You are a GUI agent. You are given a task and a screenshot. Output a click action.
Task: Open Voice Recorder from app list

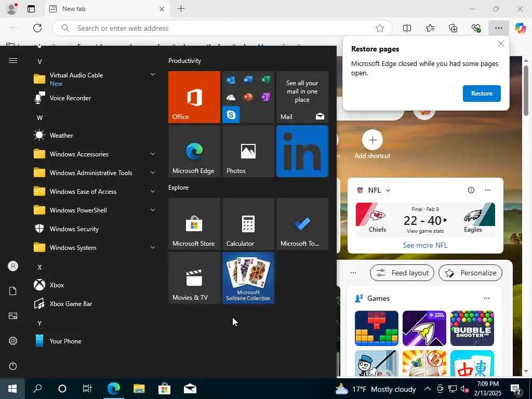pos(95,98)
